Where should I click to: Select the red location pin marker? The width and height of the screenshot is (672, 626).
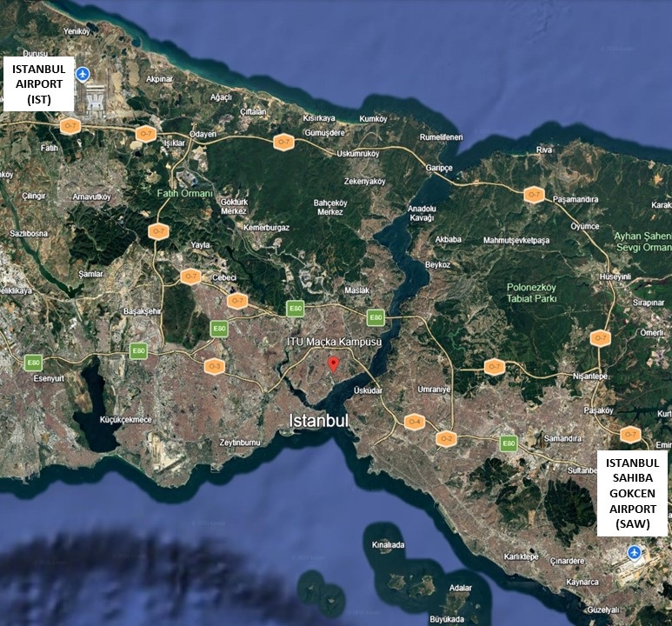[x=332, y=363]
